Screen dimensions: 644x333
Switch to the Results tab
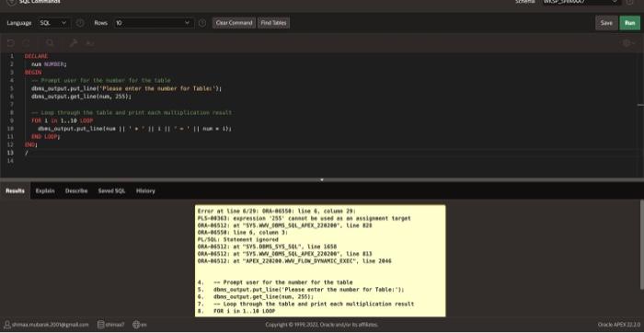pyautogui.click(x=16, y=191)
